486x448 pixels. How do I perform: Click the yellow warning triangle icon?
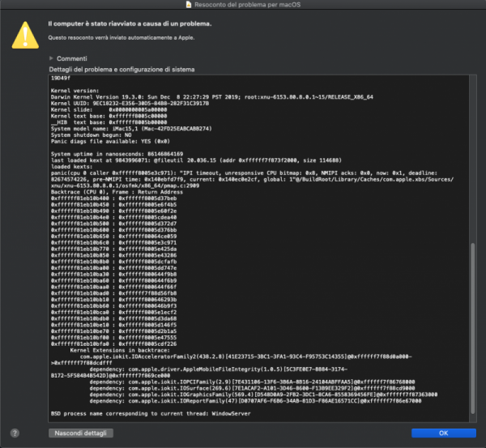point(25,35)
